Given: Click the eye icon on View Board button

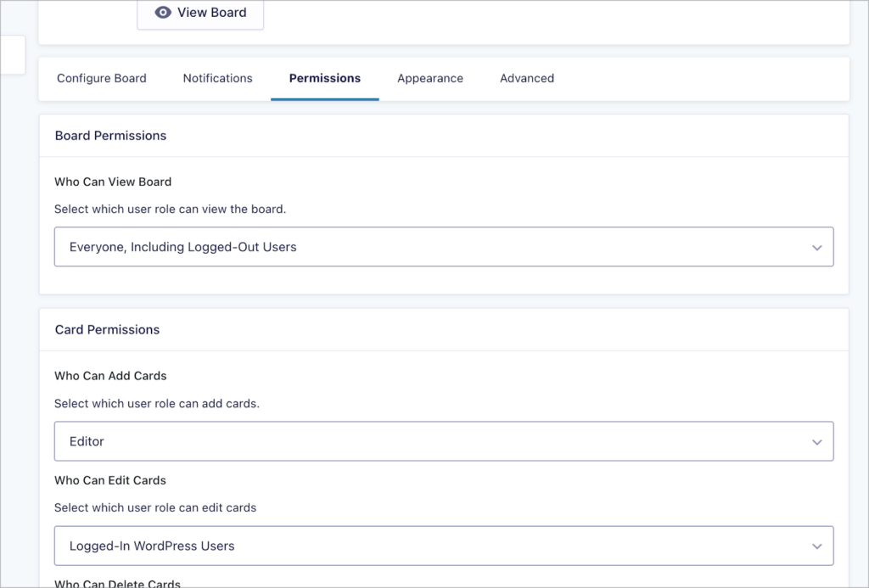Looking at the screenshot, I should point(165,13).
